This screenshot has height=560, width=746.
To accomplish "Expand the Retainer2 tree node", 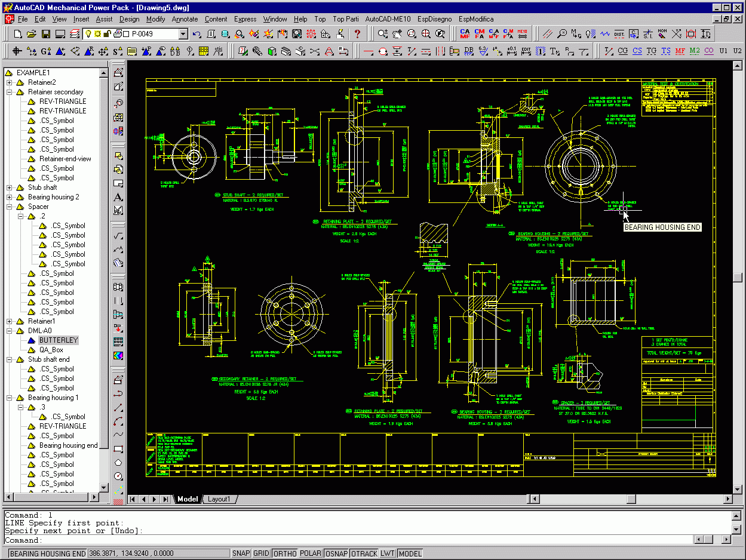I will click(10, 82).
